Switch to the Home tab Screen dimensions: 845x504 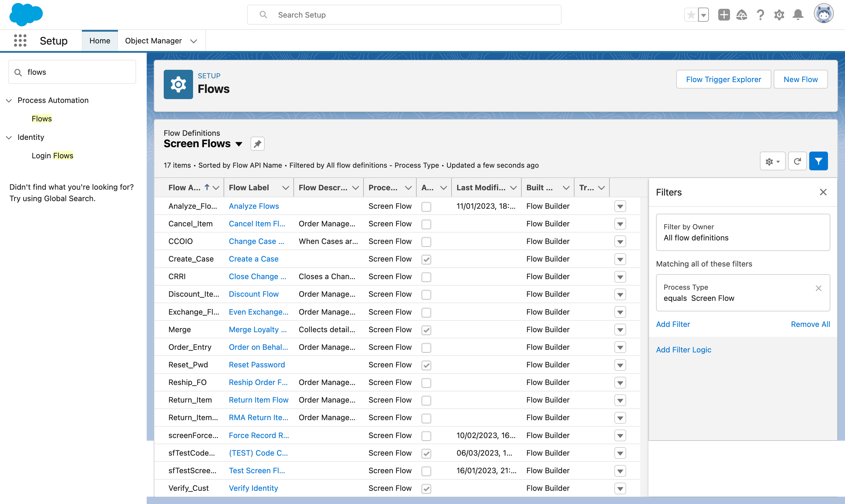click(99, 41)
